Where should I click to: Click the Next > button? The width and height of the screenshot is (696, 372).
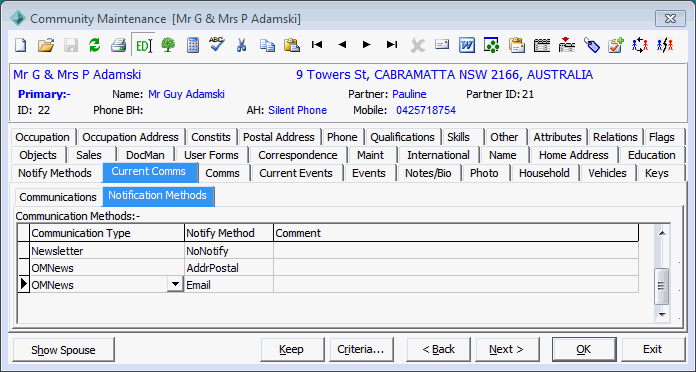click(x=507, y=350)
